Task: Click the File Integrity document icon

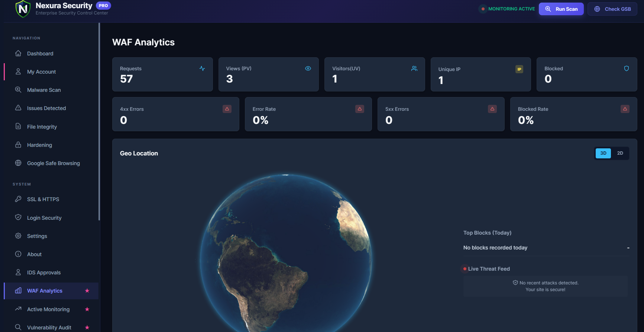Action: pyautogui.click(x=18, y=126)
